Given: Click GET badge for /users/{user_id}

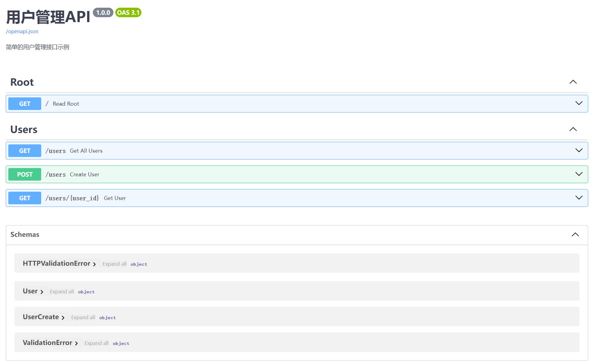Looking at the screenshot, I should 25,198.
